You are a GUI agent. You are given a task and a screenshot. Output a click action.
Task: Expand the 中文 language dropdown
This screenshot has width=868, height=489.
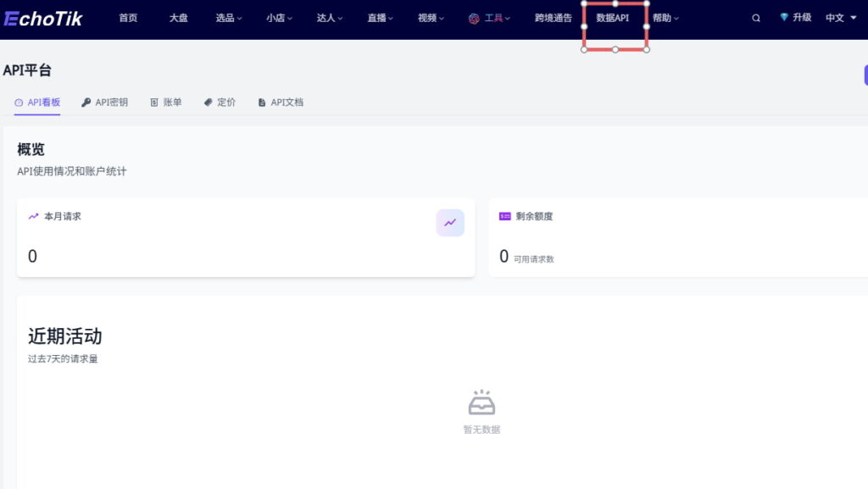837,17
